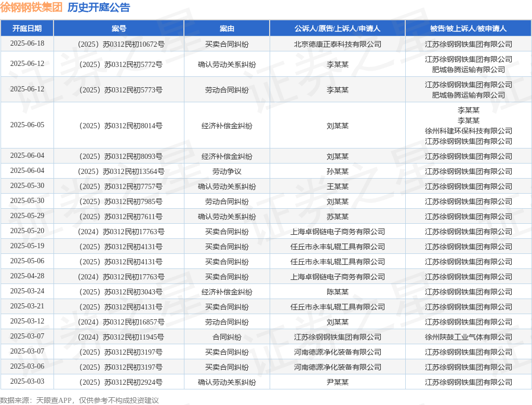Click plaintiff 北京德康正泰科技有限公司
Image resolution: width=532 pixels, height=405 pixels.
pos(338,45)
